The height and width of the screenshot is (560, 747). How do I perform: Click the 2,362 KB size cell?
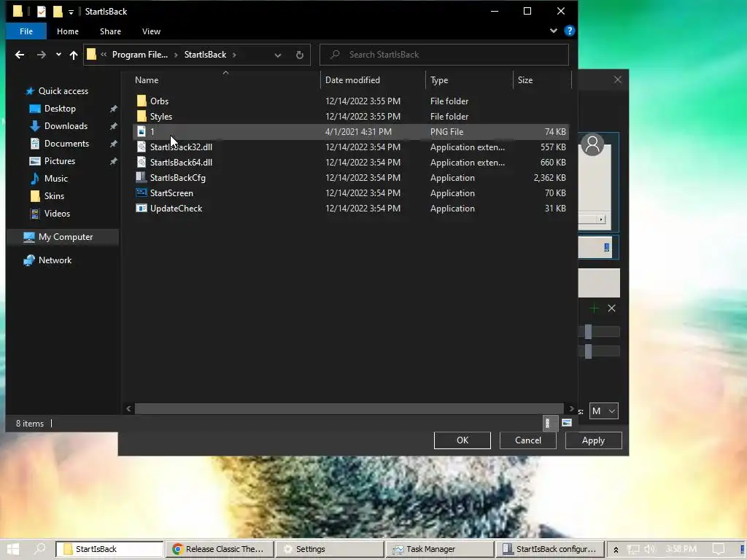(550, 178)
